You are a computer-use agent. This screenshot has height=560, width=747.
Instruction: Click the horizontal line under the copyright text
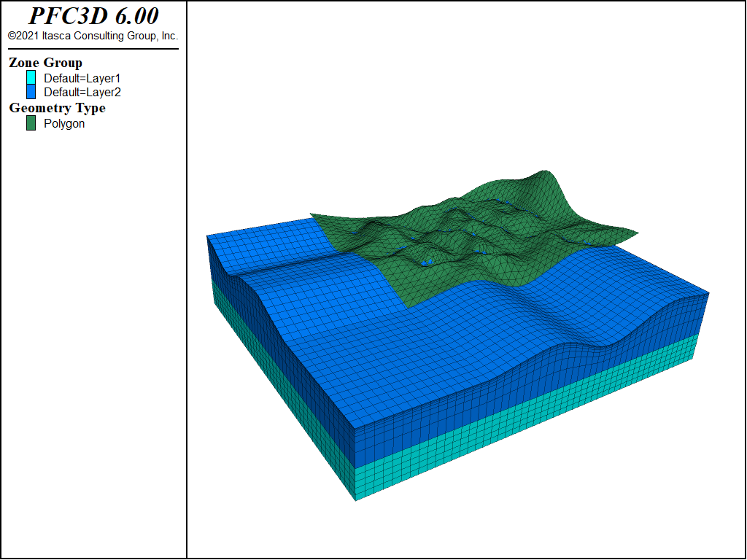93,49
